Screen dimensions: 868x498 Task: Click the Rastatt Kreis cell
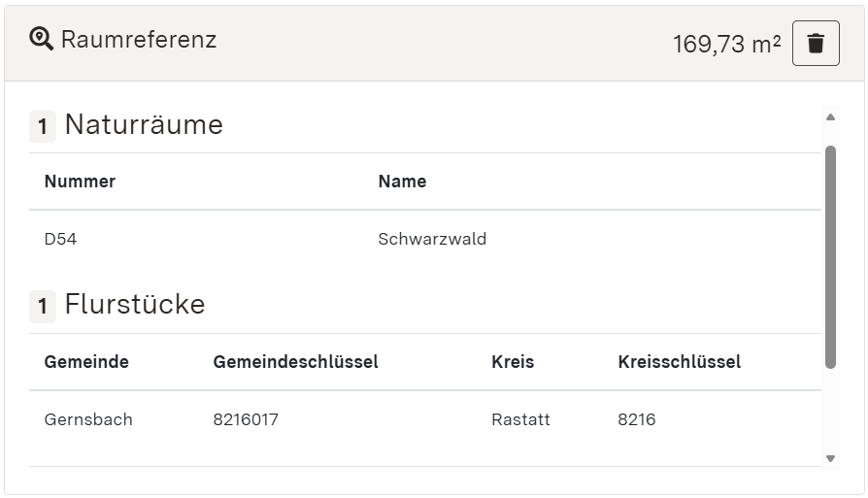click(520, 419)
